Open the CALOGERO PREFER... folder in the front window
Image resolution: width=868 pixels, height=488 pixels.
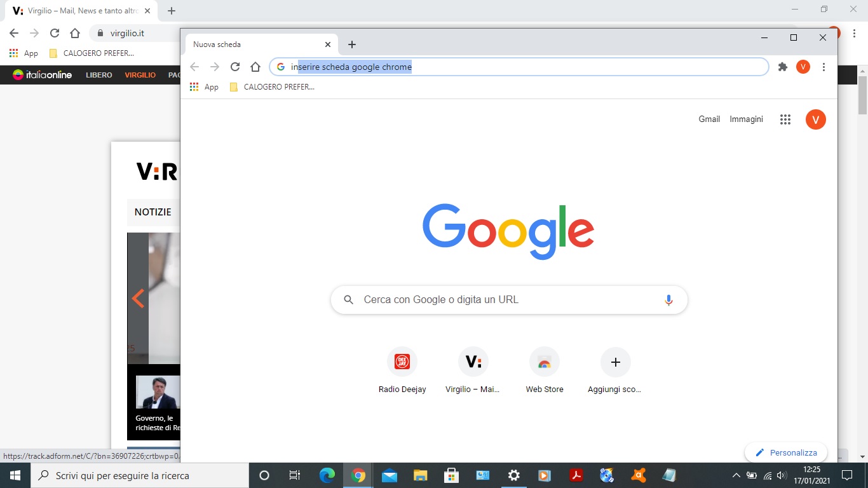coord(272,87)
